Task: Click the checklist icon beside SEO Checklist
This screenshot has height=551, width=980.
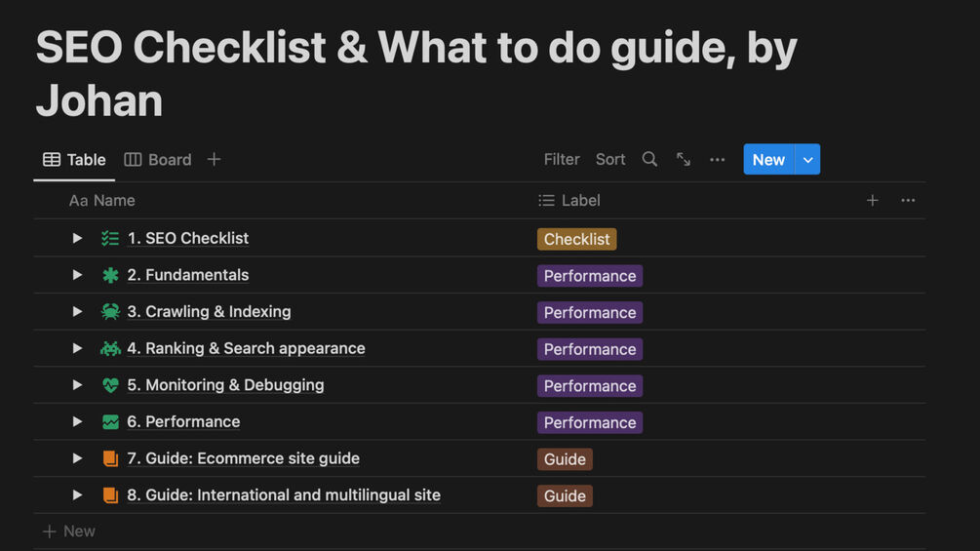Action: pyautogui.click(x=110, y=238)
